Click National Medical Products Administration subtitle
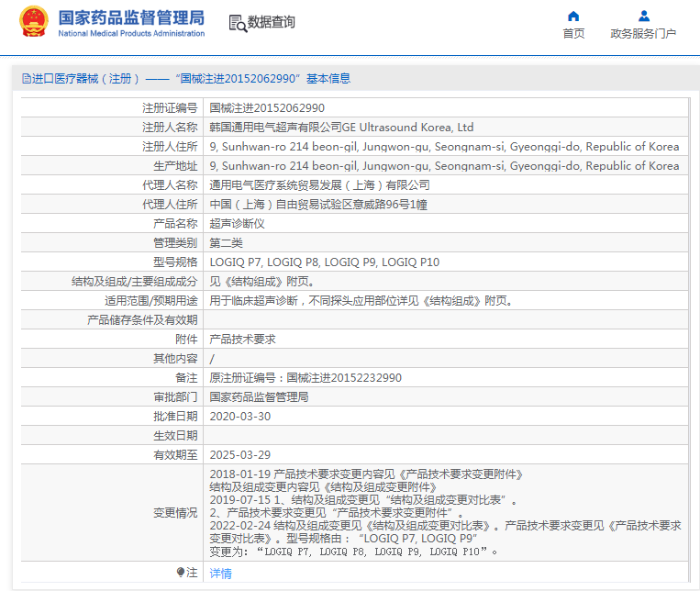The width and height of the screenshot is (700, 591). point(131,34)
